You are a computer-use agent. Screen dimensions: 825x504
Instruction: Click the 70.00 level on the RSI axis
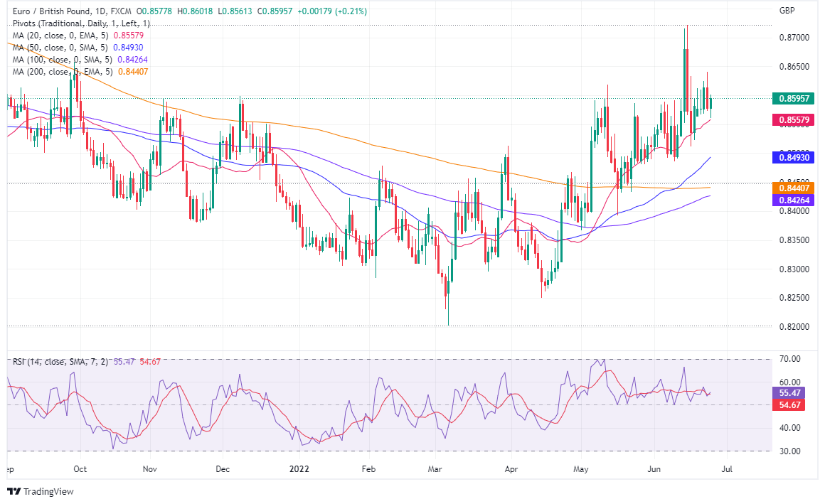point(791,359)
